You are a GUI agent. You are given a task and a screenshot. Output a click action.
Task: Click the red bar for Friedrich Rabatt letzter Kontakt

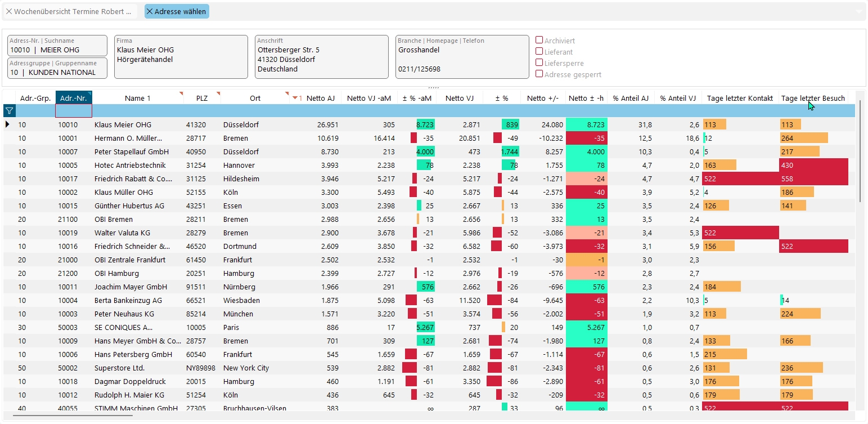(740, 178)
